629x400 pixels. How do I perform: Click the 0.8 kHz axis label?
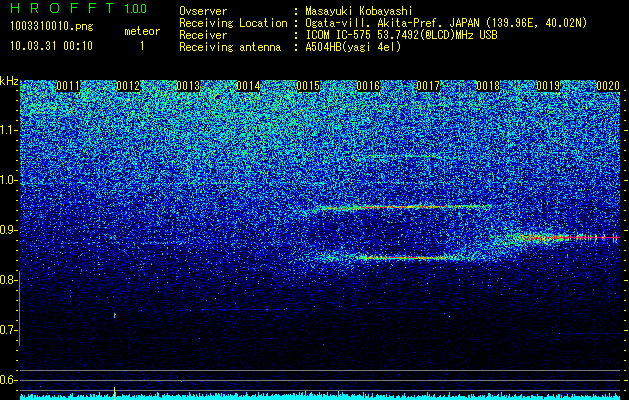click(9, 280)
